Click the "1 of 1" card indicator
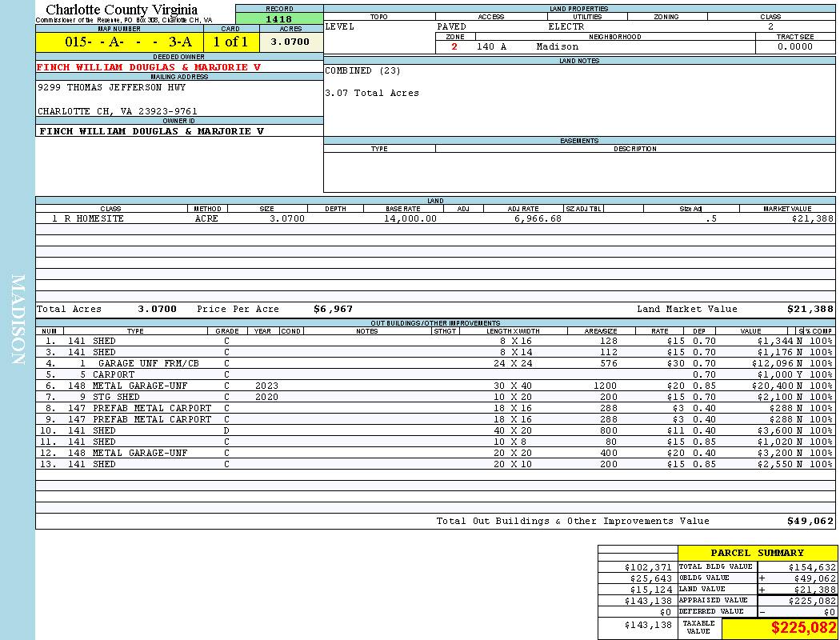The width and height of the screenshot is (840, 640). point(230,42)
